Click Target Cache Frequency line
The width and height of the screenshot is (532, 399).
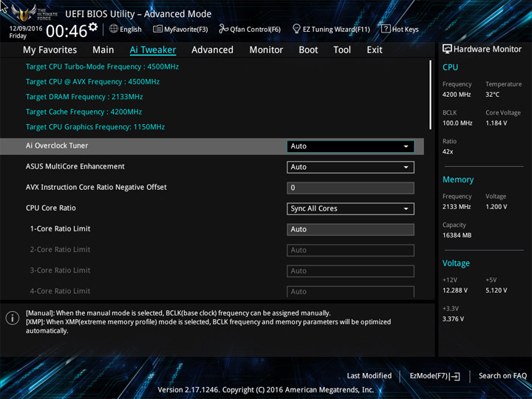83,112
